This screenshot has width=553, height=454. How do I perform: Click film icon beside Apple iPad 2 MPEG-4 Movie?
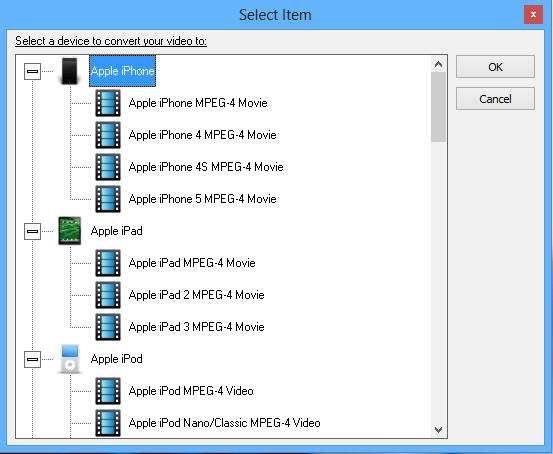point(108,295)
